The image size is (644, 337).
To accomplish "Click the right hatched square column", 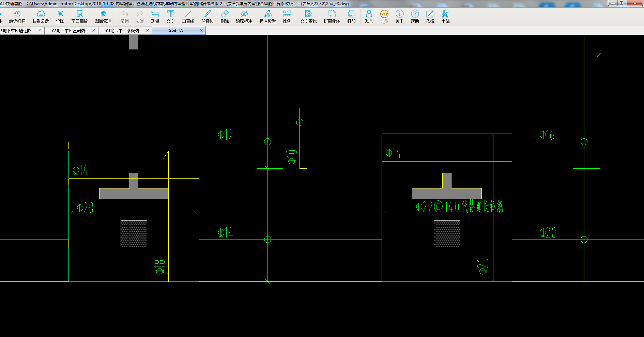I will coord(447,234).
